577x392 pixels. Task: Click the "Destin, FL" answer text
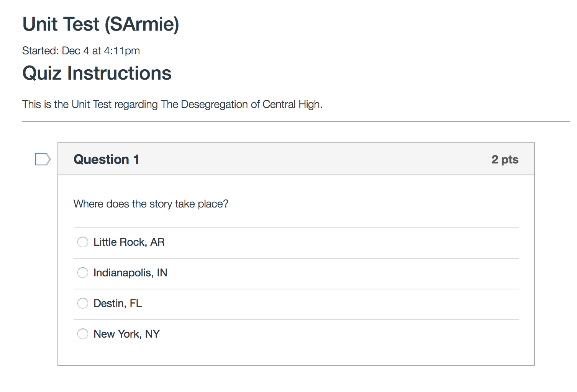(118, 303)
